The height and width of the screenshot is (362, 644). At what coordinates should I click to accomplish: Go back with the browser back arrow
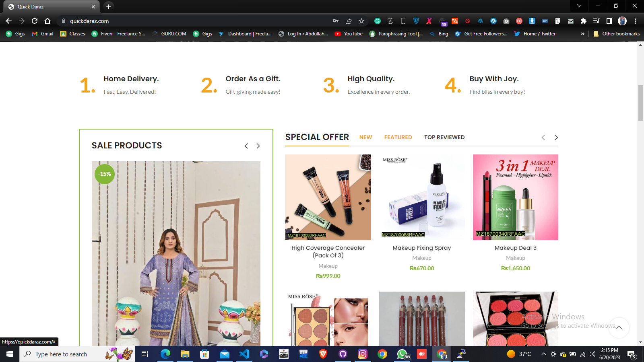click(9, 21)
